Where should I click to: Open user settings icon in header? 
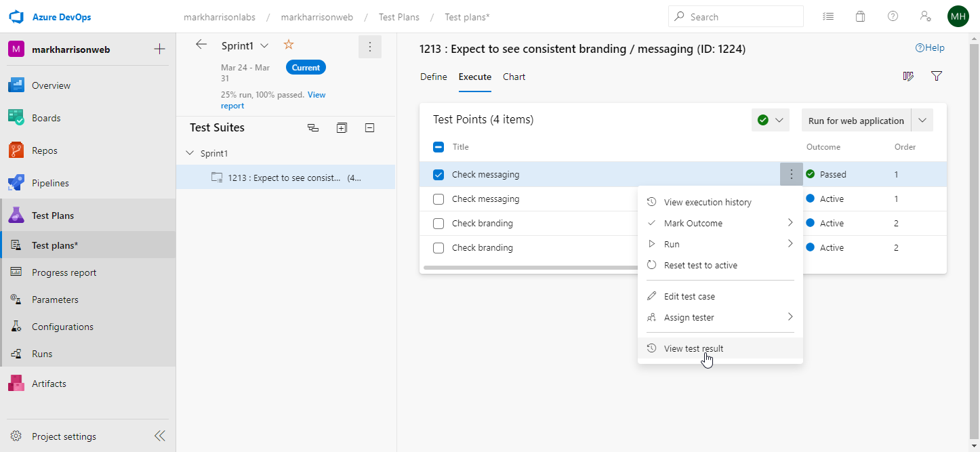coord(925,17)
